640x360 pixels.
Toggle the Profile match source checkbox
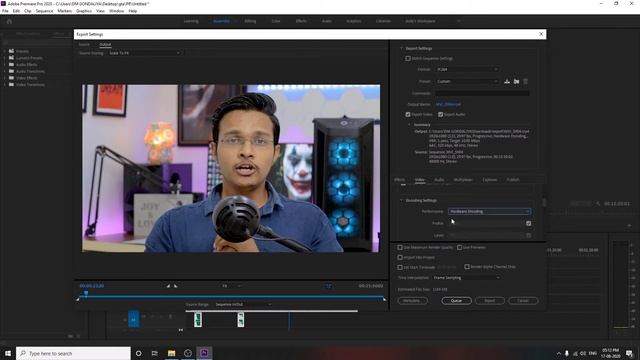(529, 223)
